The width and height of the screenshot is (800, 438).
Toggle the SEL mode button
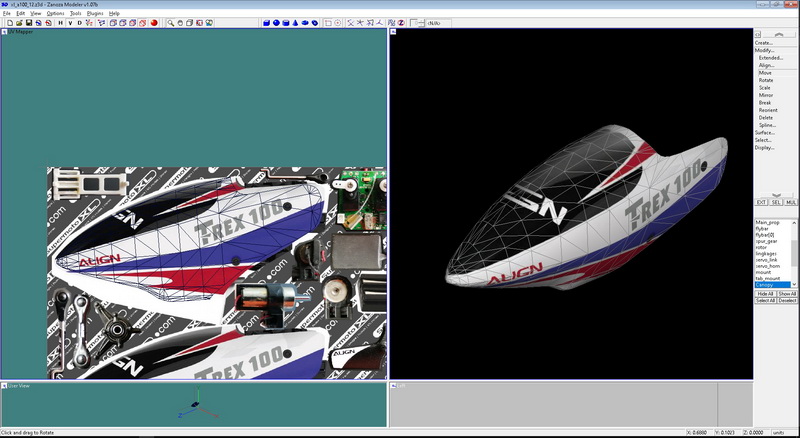pos(775,202)
